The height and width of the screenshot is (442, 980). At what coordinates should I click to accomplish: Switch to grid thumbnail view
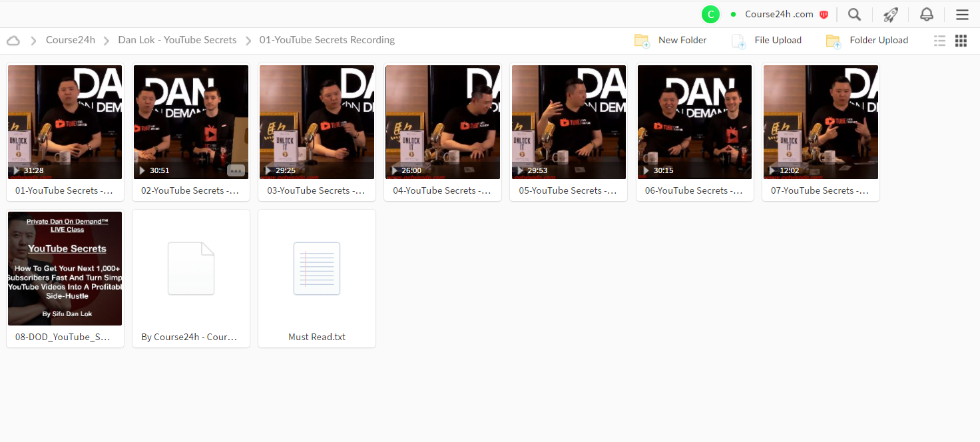point(961,41)
